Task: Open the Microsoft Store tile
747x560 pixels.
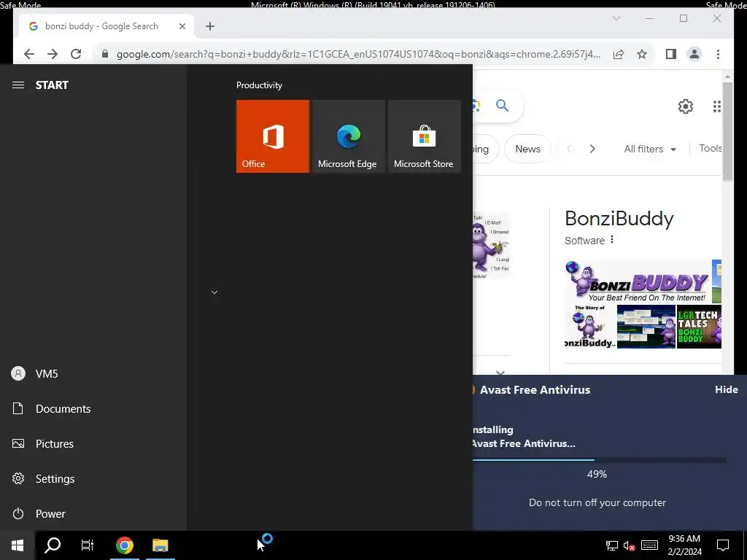Action: pos(425,136)
